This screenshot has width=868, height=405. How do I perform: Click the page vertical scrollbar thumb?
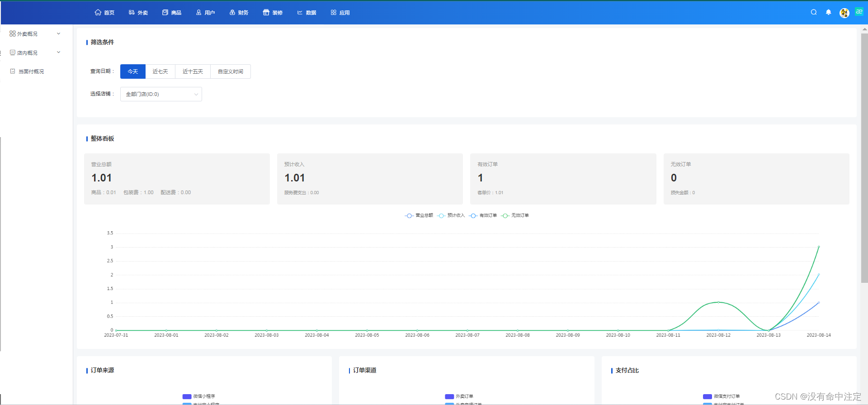[864, 158]
